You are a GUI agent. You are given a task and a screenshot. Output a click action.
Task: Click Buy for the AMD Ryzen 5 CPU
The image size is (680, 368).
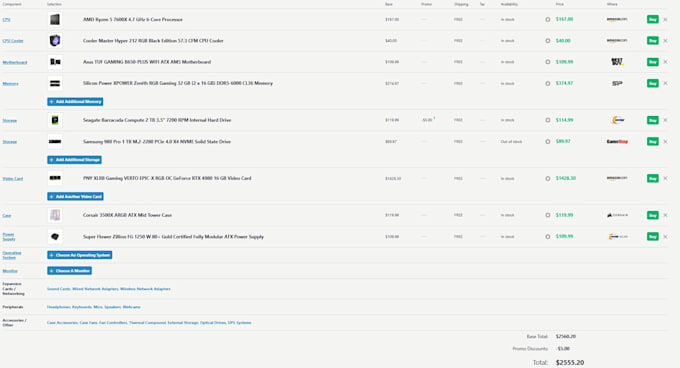653,20
